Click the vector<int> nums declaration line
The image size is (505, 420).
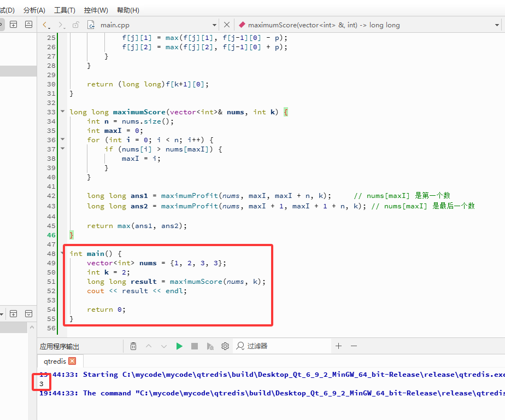click(x=156, y=263)
